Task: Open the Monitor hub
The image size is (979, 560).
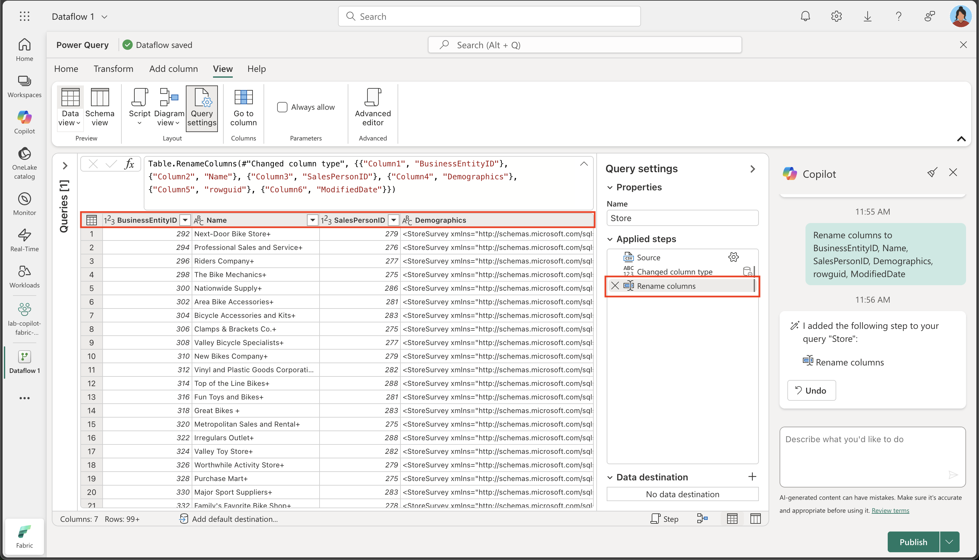Action: (x=25, y=204)
